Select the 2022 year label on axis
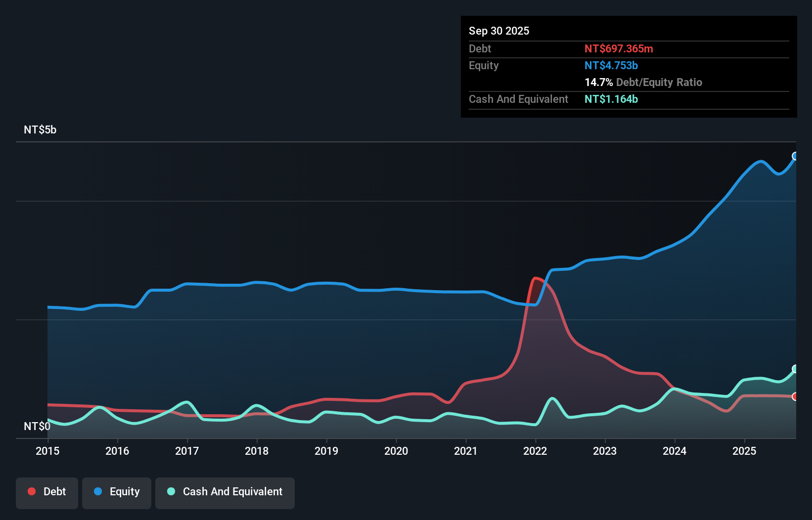 point(535,451)
